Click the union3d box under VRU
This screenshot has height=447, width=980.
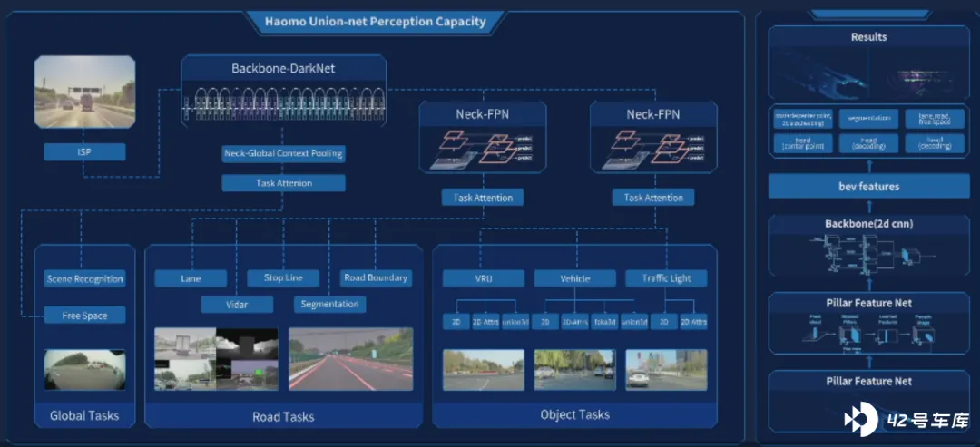[515, 322]
